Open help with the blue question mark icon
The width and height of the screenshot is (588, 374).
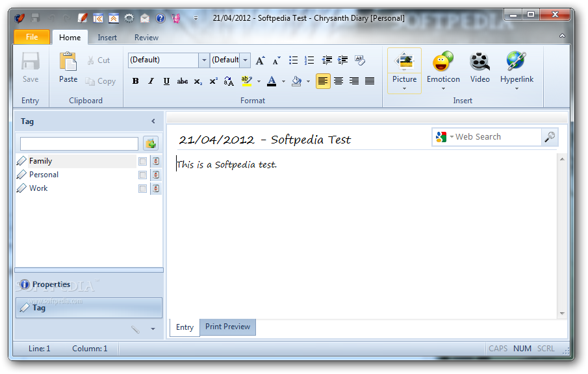[160, 18]
